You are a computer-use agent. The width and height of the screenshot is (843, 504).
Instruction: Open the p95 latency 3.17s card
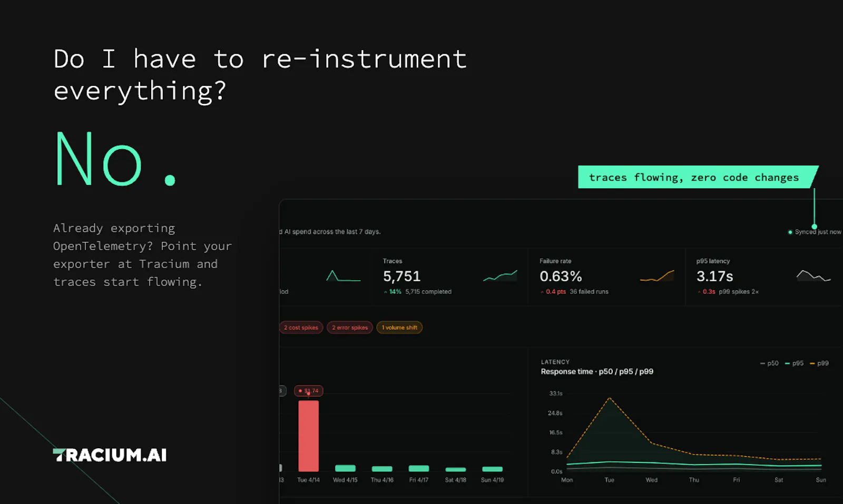(764, 277)
